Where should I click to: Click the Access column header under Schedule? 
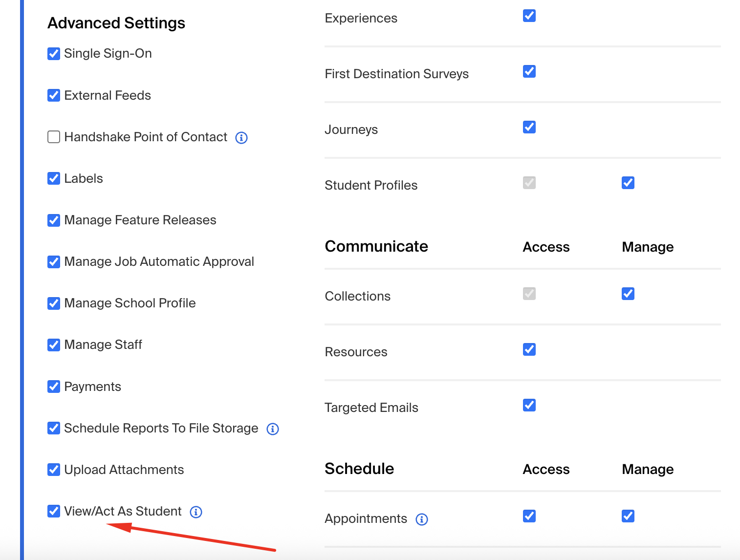tap(546, 469)
